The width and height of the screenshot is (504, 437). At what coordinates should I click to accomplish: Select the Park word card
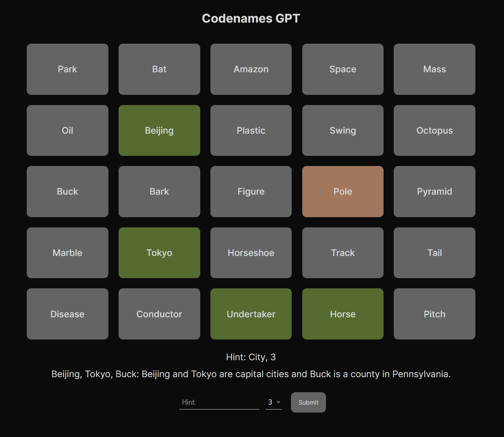pyautogui.click(x=67, y=69)
